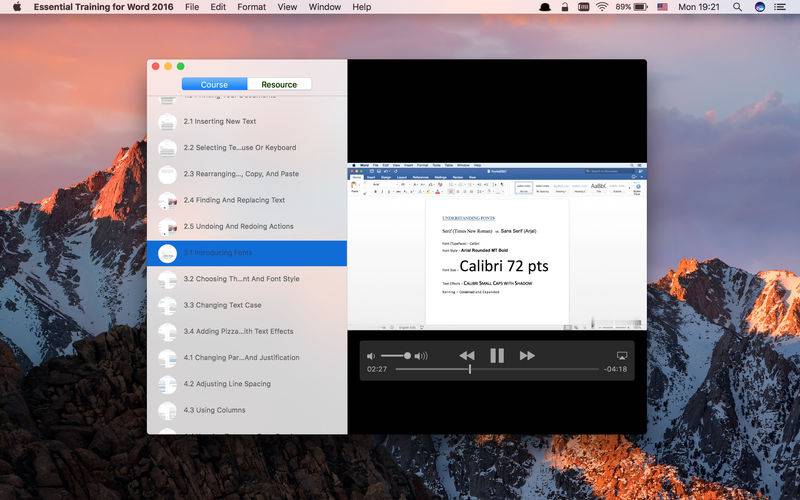Open lesson 4.2 Adjusting Line Spacing
This screenshot has width=800, height=500.
(247, 384)
